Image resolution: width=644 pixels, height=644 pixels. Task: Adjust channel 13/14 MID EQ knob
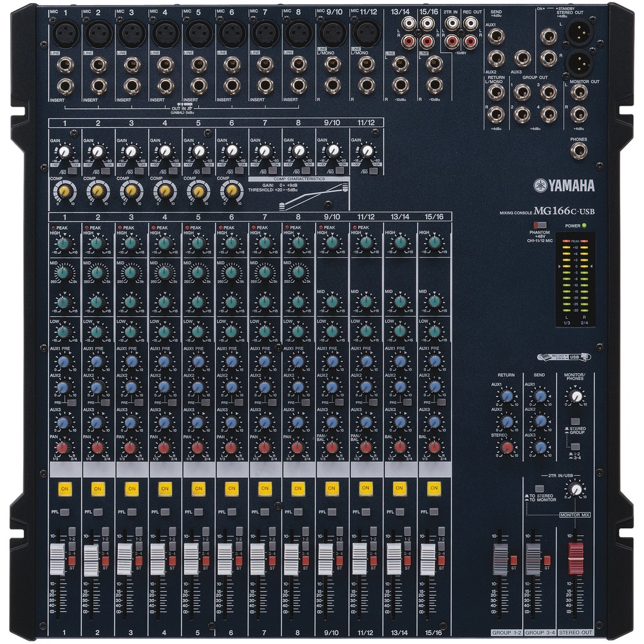(400, 301)
